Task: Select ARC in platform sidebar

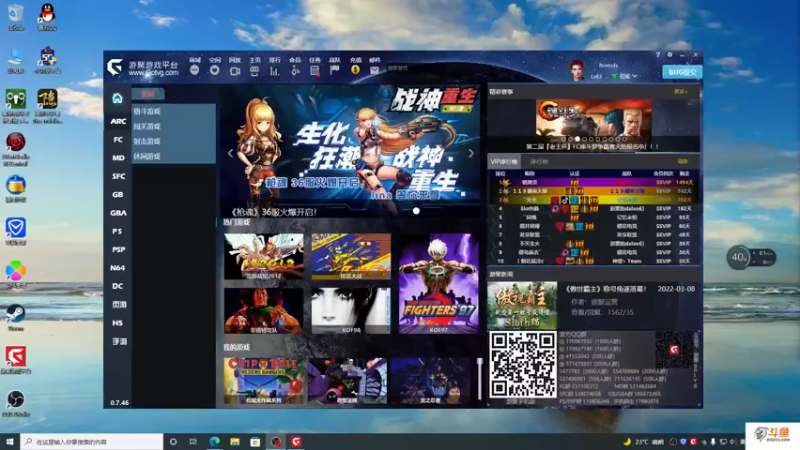Action: tap(118, 121)
